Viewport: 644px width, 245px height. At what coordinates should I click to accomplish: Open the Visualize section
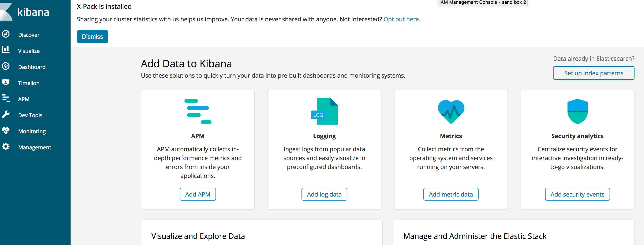tap(29, 51)
